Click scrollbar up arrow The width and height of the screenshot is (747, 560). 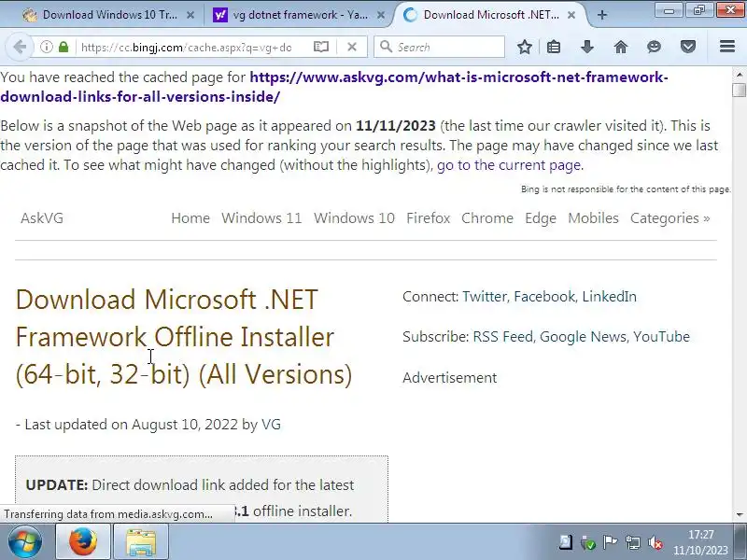point(740,75)
